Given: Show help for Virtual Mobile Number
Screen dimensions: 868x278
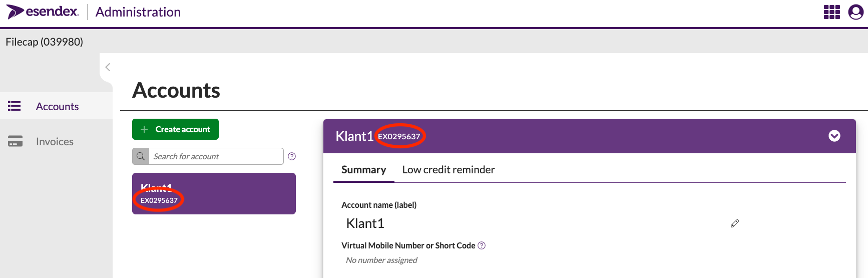Looking at the screenshot, I should coord(482,245).
